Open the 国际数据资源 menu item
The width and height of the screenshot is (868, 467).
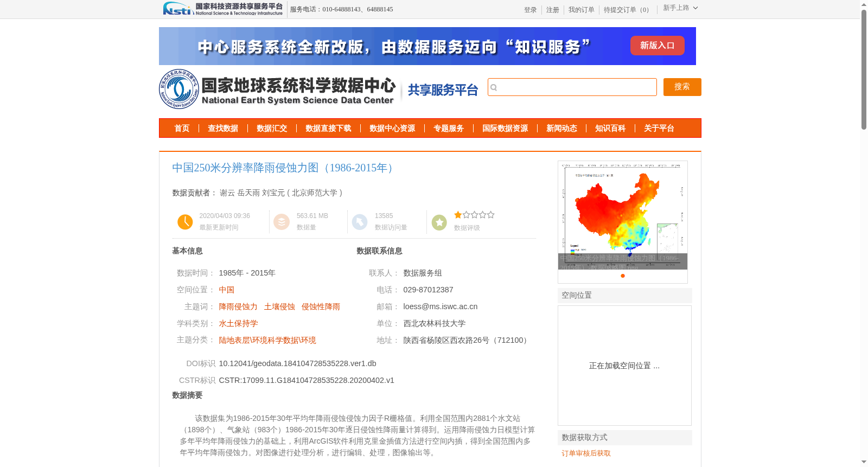[505, 129]
